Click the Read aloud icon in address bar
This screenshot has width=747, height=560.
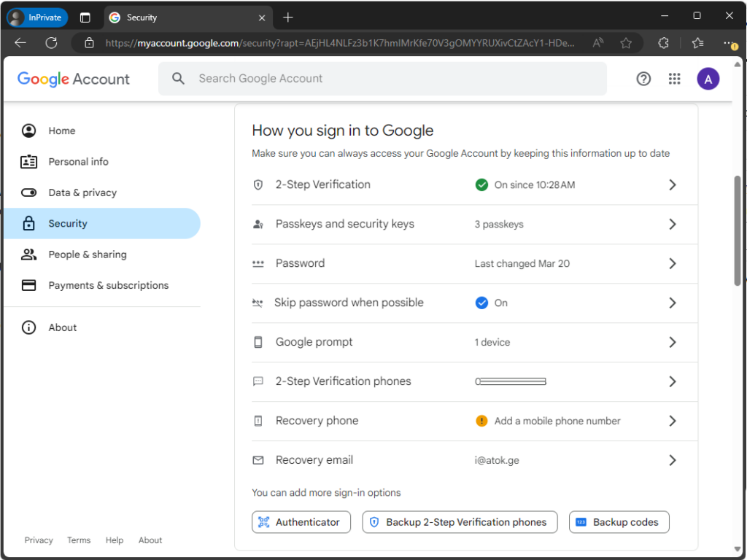(598, 43)
